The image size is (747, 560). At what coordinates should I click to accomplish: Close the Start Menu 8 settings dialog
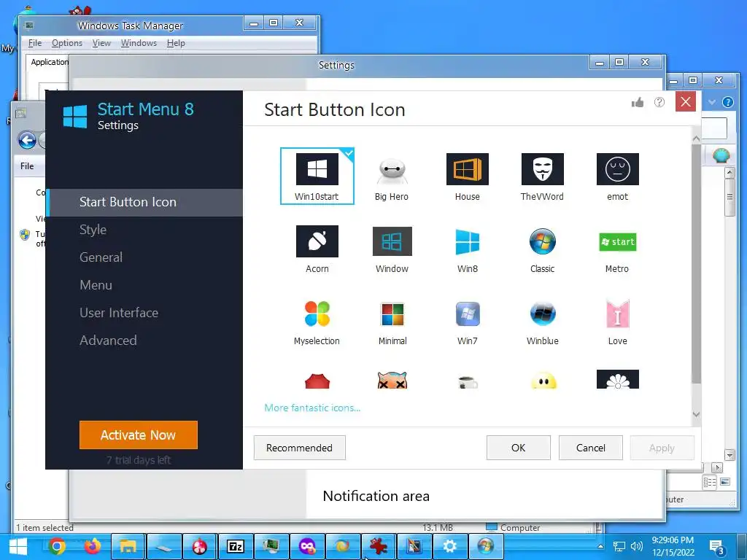click(x=686, y=101)
